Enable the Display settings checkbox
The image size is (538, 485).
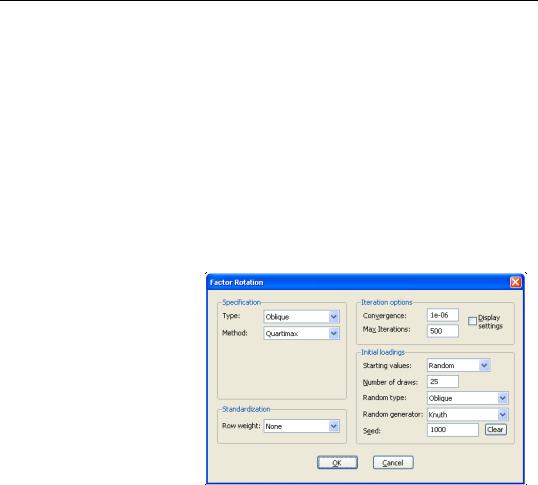(x=472, y=321)
